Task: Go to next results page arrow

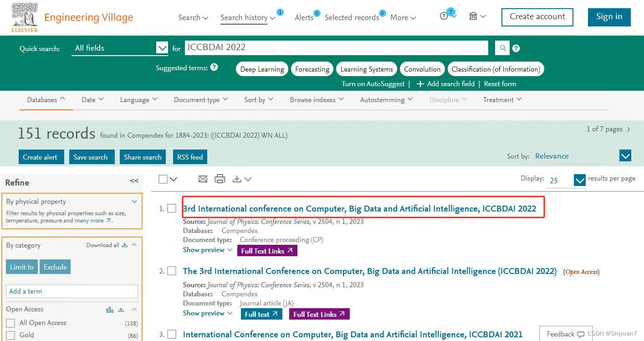Action: [629, 129]
